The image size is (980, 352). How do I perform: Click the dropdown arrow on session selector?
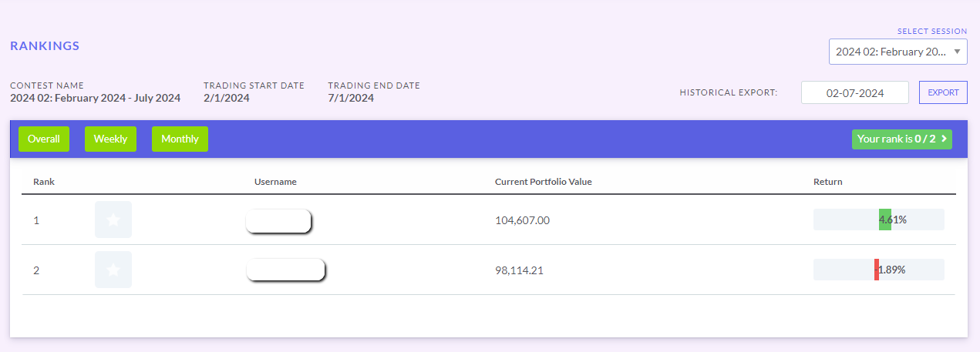pyautogui.click(x=957, y=52)
